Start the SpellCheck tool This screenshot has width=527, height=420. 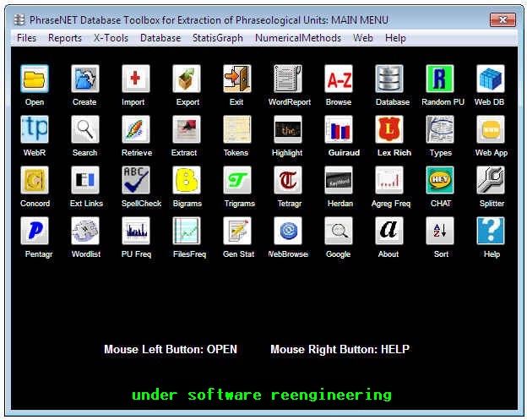(136, 181)
